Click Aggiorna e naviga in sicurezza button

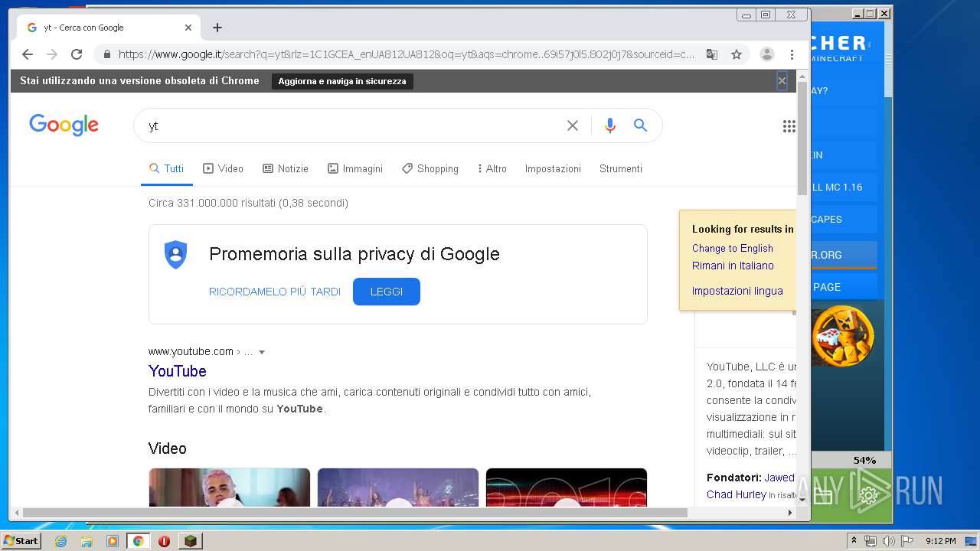coord(342,81)
